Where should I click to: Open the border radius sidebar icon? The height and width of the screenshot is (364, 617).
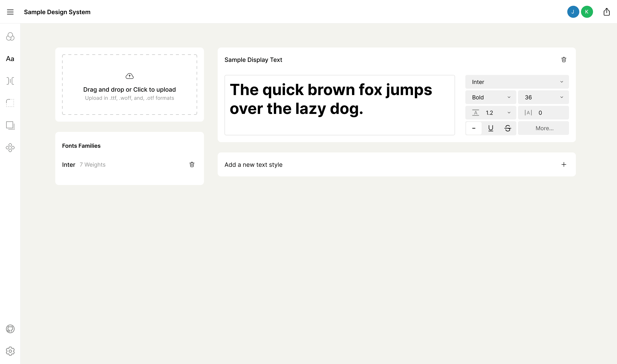click(10, 103)
